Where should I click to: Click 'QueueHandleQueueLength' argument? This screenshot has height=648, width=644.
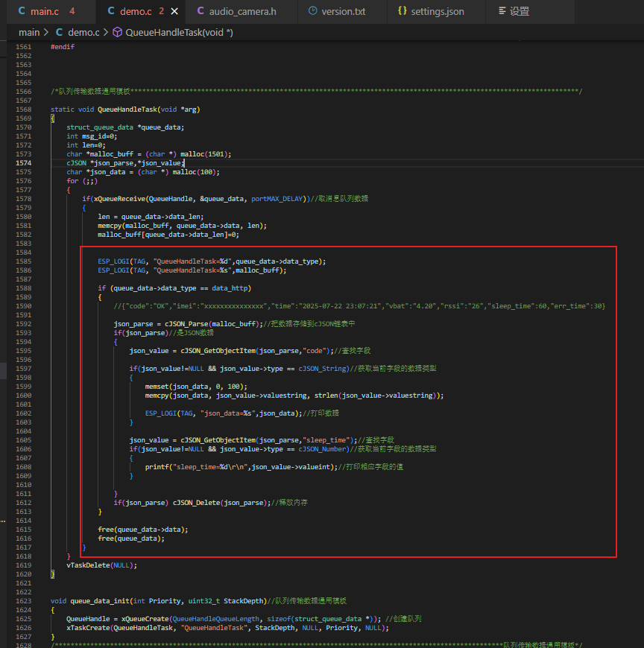[x=216, y=619]
